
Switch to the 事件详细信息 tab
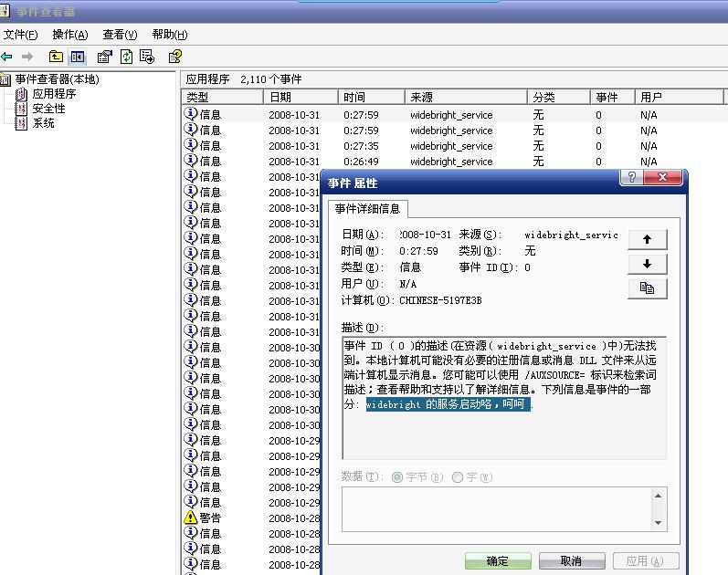368,209
